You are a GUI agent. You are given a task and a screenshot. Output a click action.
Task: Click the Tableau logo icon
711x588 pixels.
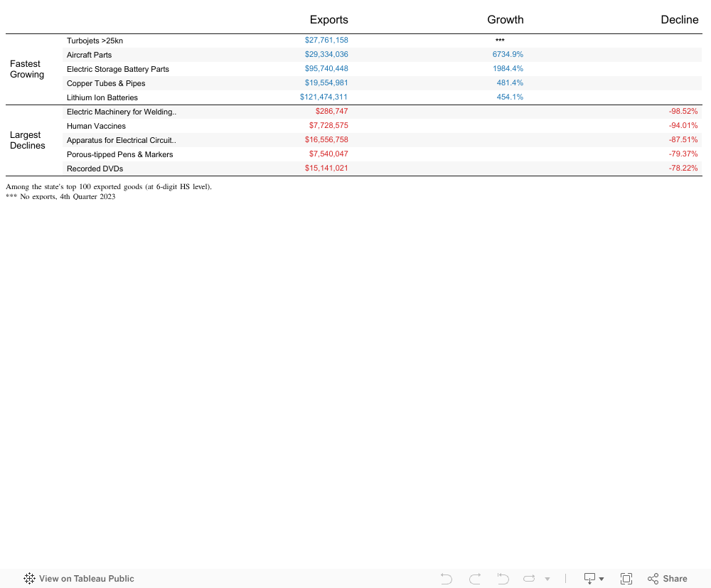pos(30,579)
